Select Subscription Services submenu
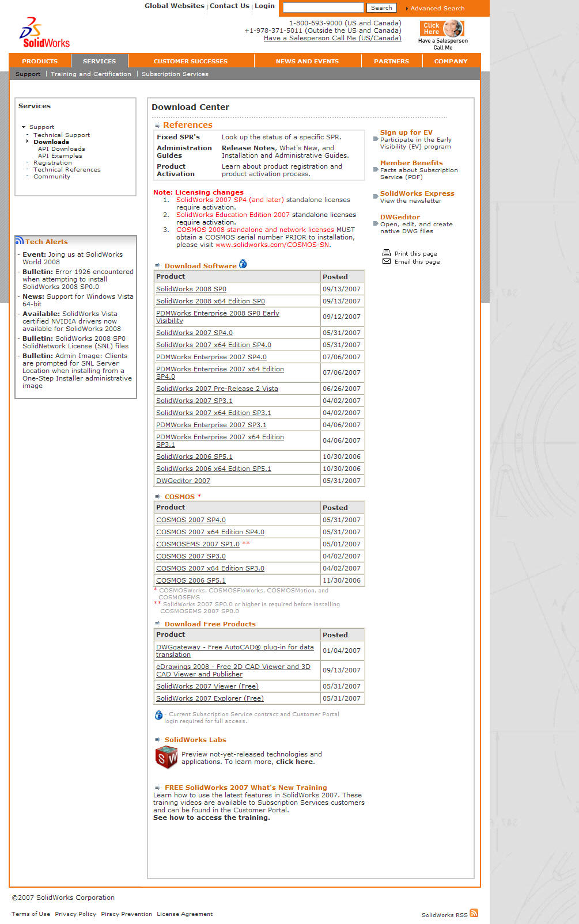This screenshot has height=924, width=579. (x=175, y=74)
